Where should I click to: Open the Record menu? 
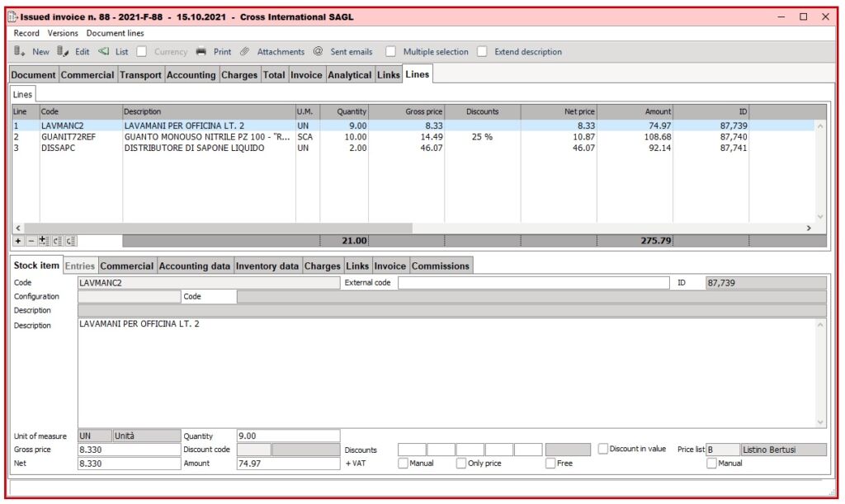pyautogui.click(x=26, y=33)
